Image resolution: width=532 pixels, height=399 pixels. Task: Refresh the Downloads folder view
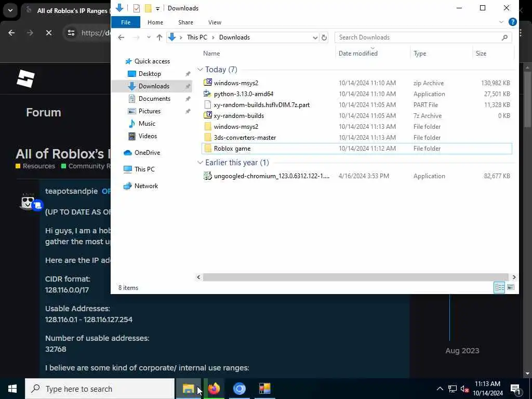coord(324,37)
